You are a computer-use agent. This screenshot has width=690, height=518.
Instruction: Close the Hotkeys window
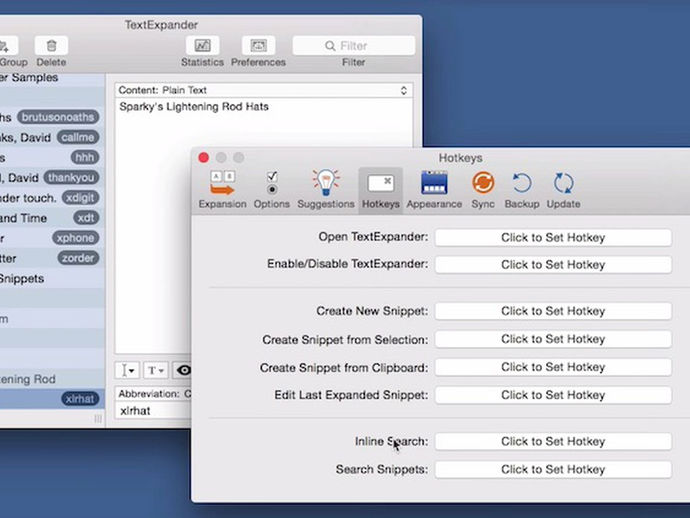coord(203,158)
